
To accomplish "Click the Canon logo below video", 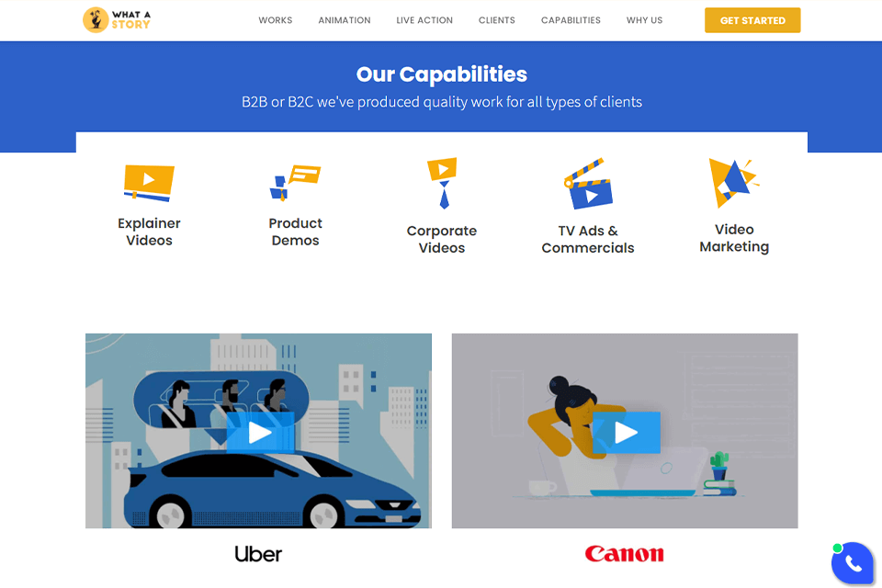I will (x=625, y=554).
